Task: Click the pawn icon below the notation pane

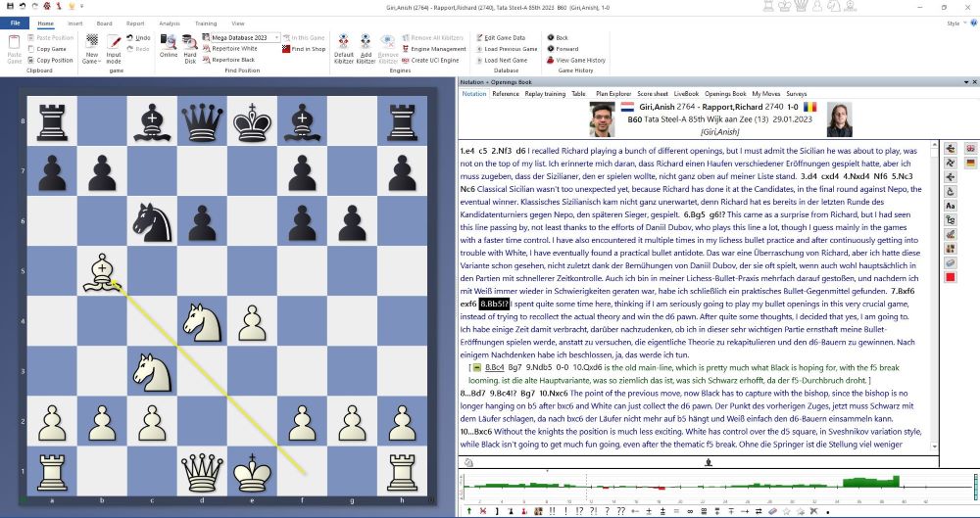Action: point(709,462)
